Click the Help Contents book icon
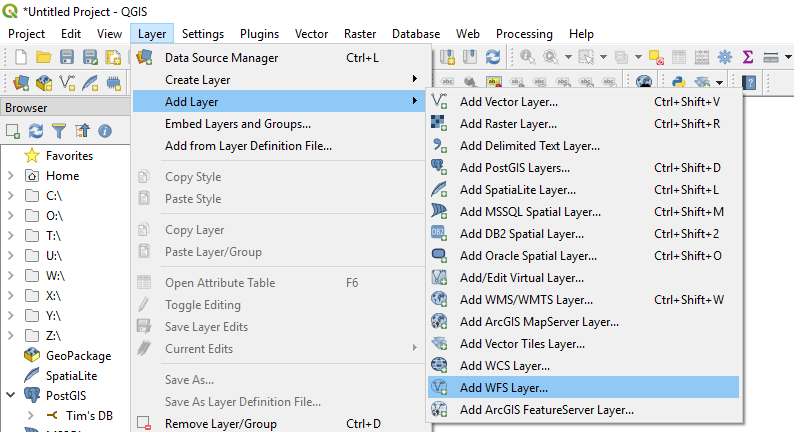794x432 pixels. pyautogui.click(x=748, y=82)
